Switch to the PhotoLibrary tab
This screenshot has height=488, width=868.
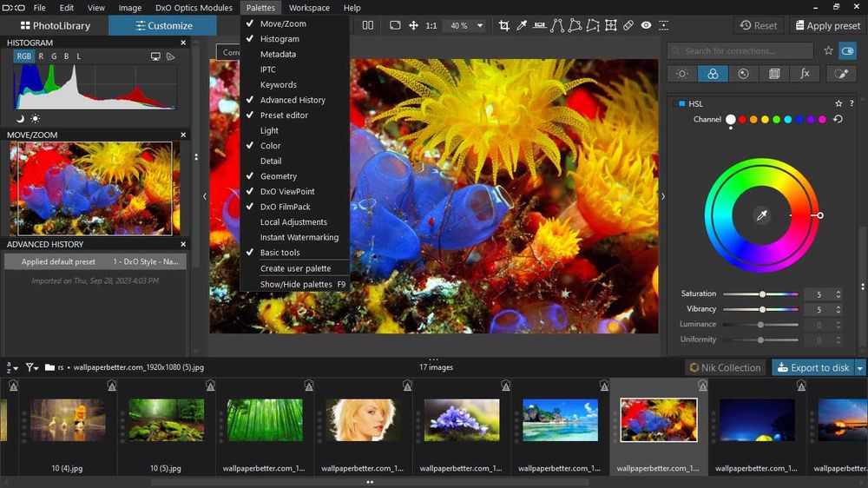pyautogui.click(x=55, y=26)
